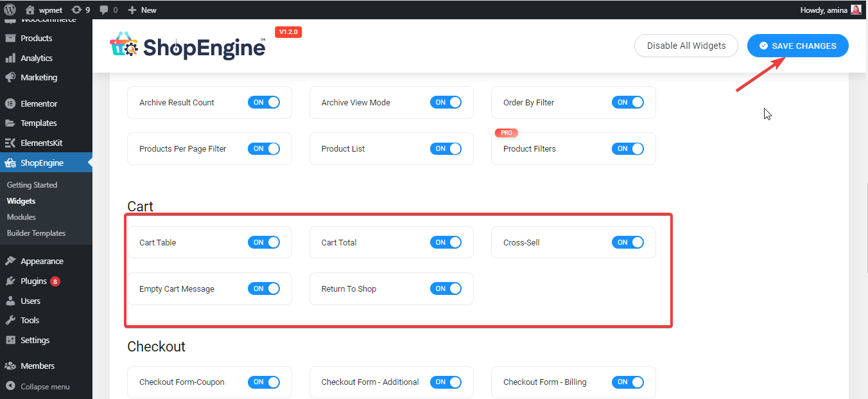
Task: Click the Cross-Sell label text
Action: 521,242
